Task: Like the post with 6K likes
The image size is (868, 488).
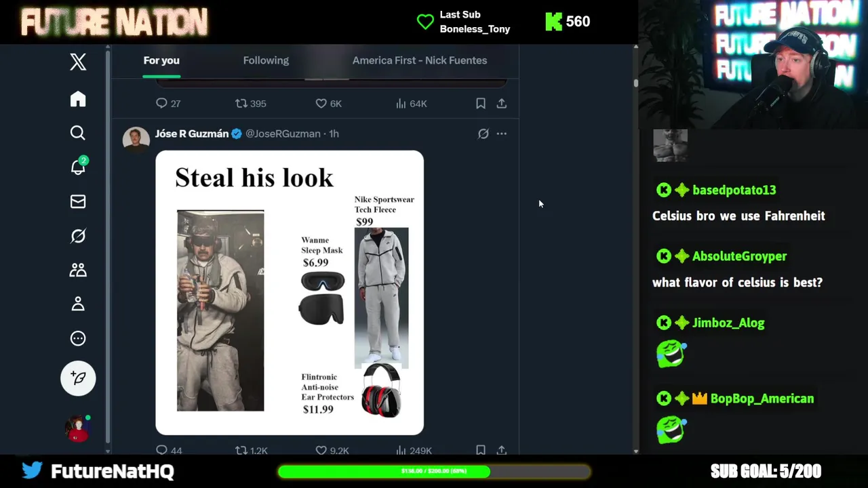Action: pyautogui.click(x=328, y=103)
